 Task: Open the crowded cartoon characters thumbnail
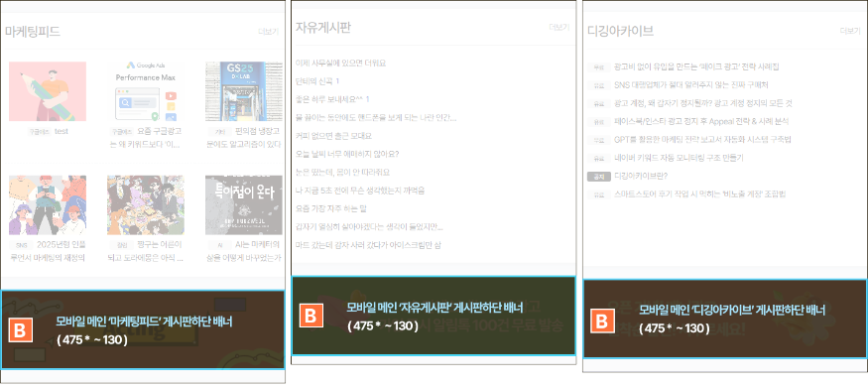tap(146, 205)
